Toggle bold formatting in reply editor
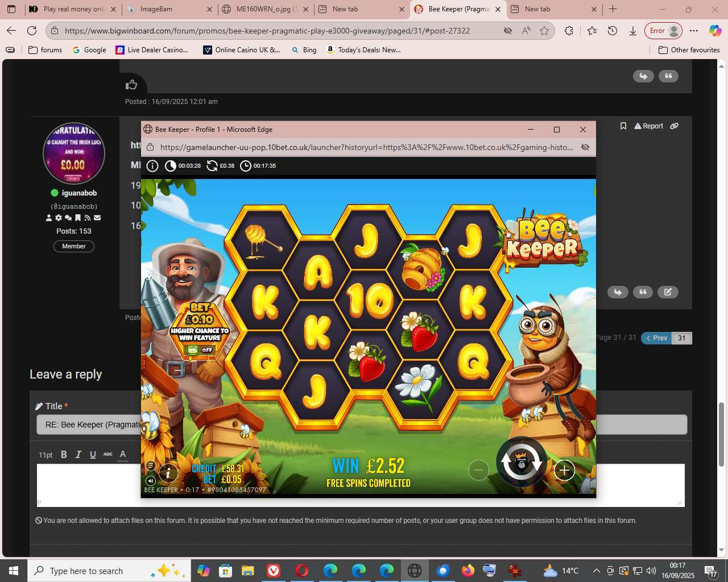The height and width of the screenshot is (582, 728). [64, 454]
